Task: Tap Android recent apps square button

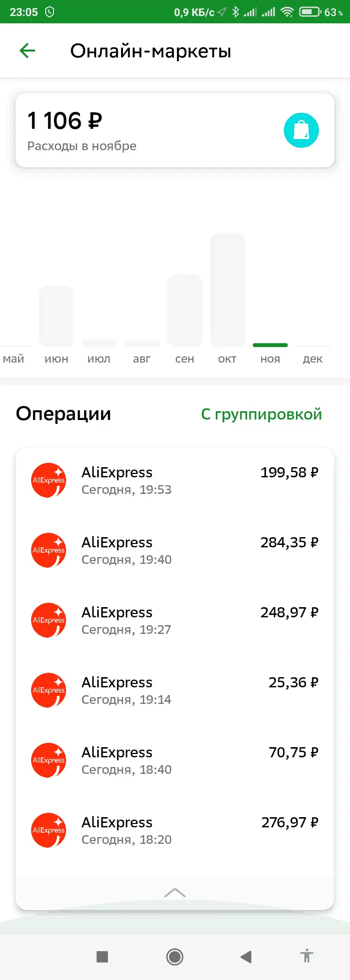Action: point(102,957)
